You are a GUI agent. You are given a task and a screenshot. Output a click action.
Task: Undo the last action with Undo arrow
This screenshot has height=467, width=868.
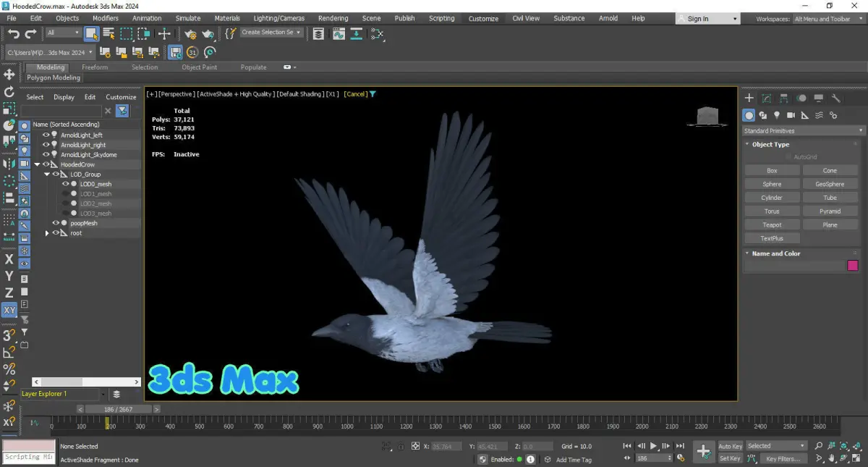(14, 33)
